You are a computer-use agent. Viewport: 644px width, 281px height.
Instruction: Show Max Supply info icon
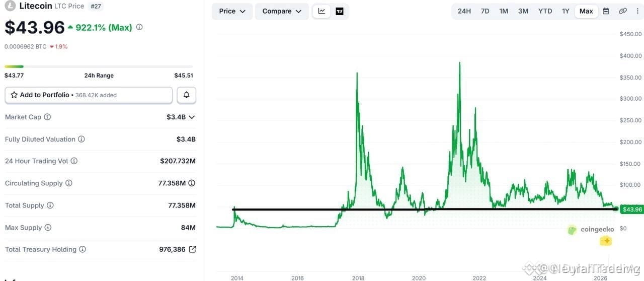pyautogui.click(x=48, y=228)
